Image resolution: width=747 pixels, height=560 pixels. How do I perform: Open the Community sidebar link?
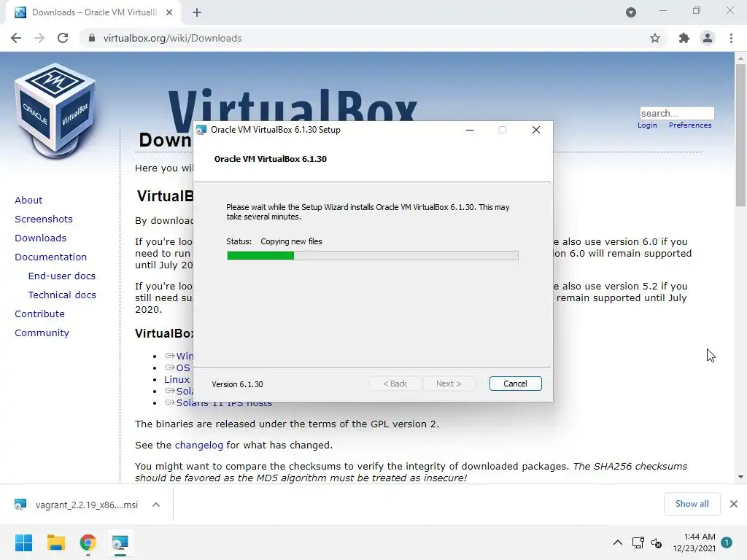[x=42, y=333]
